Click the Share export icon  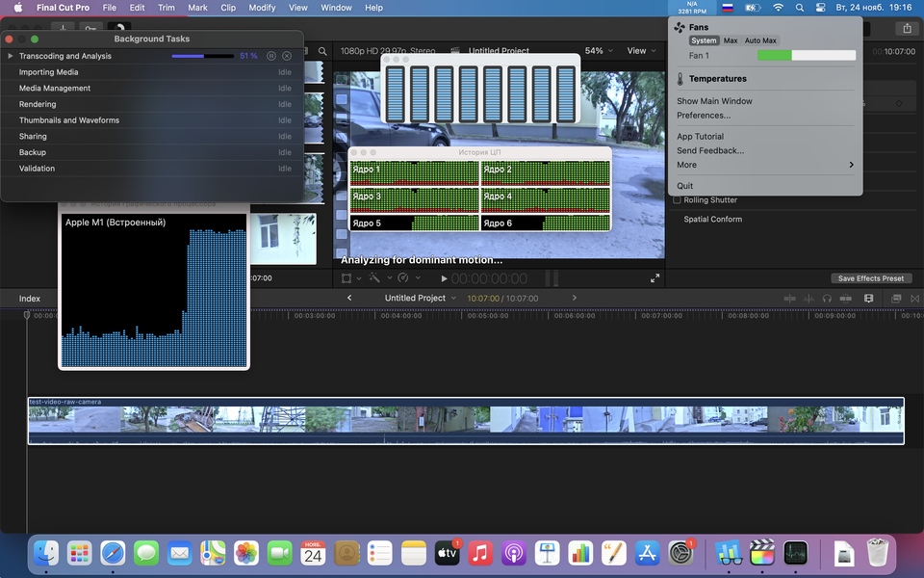pos(906,29)
